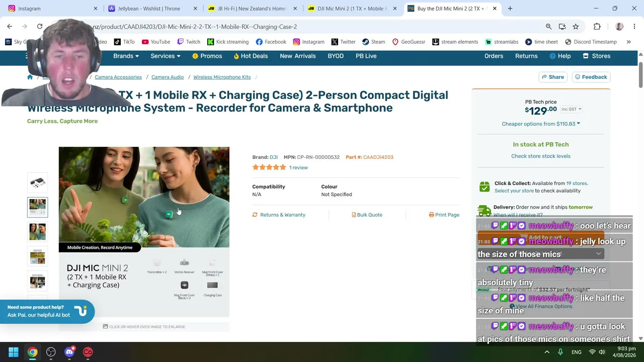Viewport: 644px width, 362px height.
Task: Open the red app icon in the taskbar
Action: click(x=88, y=352)
